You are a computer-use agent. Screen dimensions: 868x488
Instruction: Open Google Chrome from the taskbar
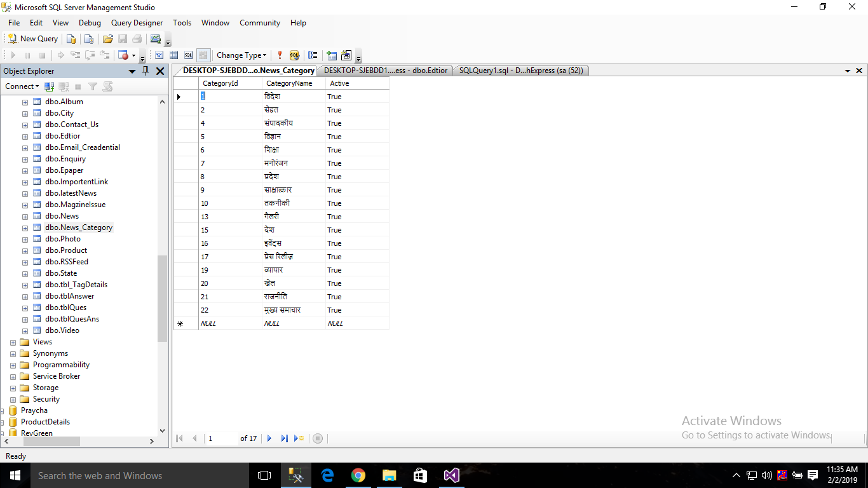pyautogui.click(x=358, y=475)
